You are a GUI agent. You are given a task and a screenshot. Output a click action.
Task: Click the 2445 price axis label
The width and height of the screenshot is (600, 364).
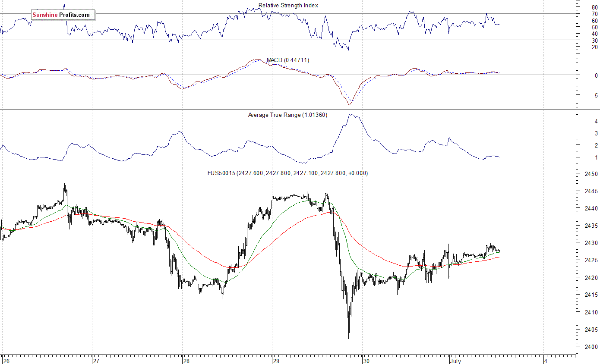point(591,191)
